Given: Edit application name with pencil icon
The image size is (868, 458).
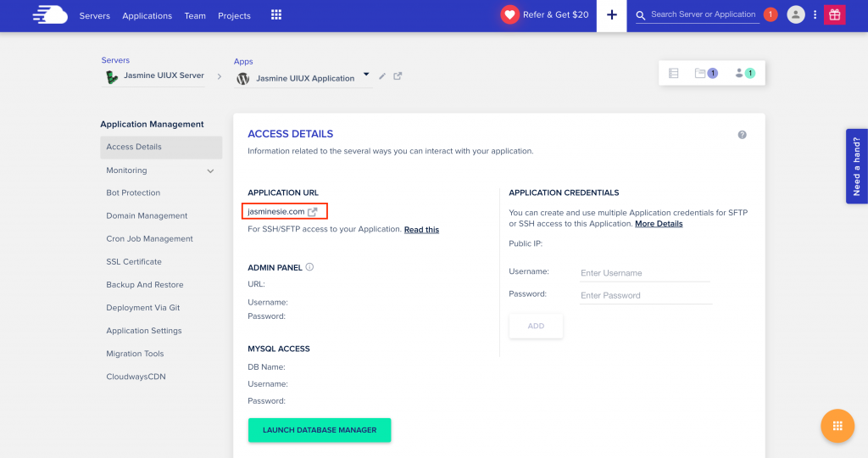Looking at the screenshot, I should tap(382, 75).
